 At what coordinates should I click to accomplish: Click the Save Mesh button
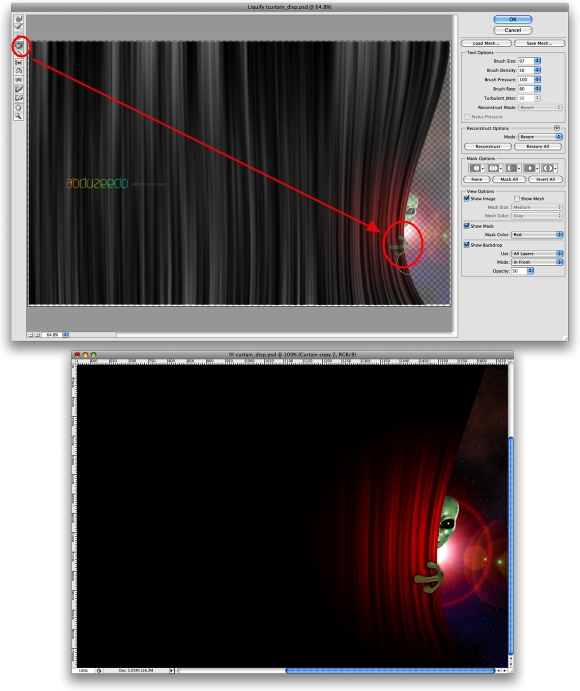539,43
